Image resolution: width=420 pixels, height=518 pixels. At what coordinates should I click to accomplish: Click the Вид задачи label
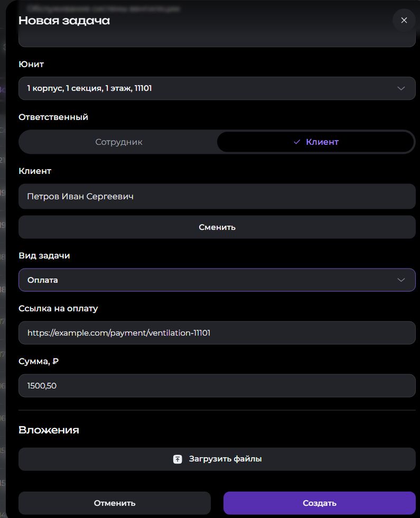click(x=44, y=256)
